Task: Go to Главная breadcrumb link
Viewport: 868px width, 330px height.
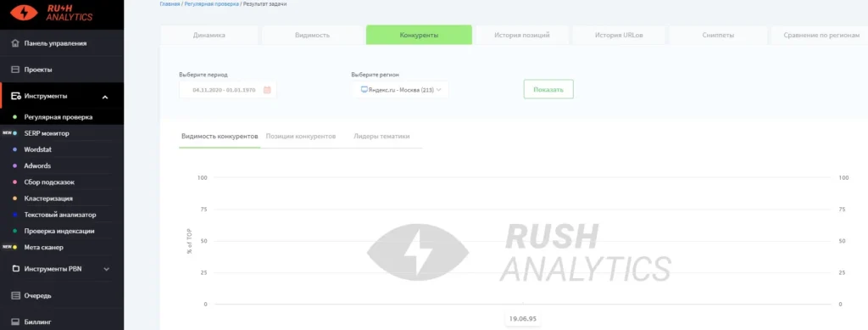Action: pyautogui.click(x=170, y=4)
